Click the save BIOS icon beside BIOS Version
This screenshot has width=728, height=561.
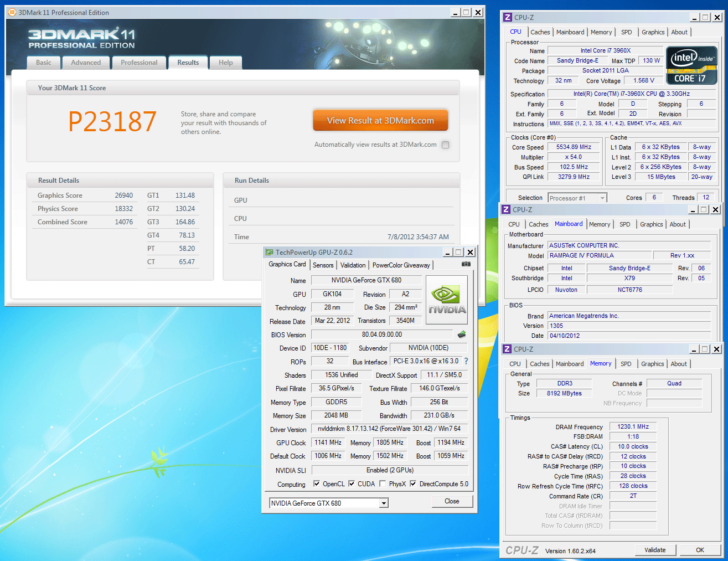point(462,334)
